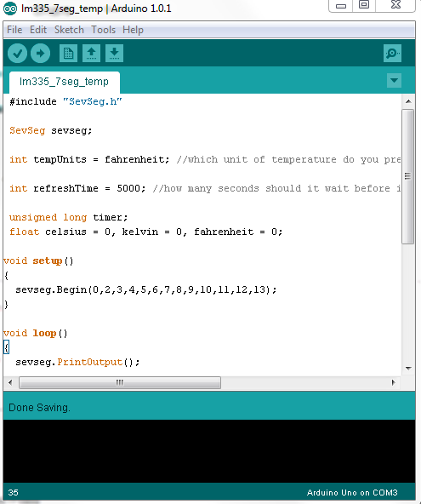Click the horizontal scrollbar right arrow
Image resolution: width=421 pixels, height=504 pixels.
pos(394,382)
